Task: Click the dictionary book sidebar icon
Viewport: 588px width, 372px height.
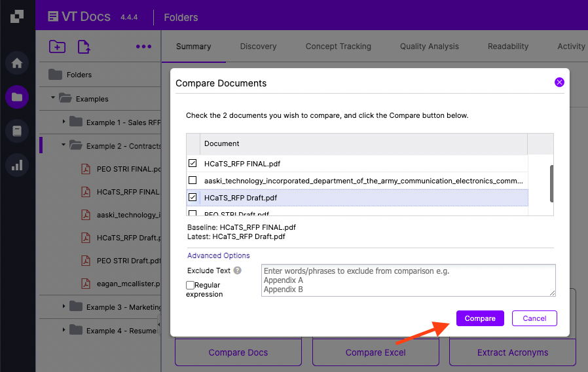Action: pyautogui.click(x=17, y=131)
